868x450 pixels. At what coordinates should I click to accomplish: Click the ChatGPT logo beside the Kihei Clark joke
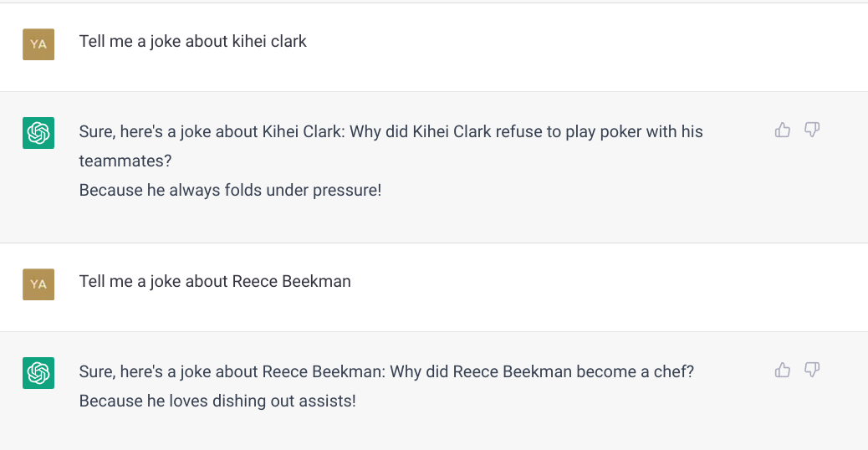pyautogui.click(x=38, y=133)
